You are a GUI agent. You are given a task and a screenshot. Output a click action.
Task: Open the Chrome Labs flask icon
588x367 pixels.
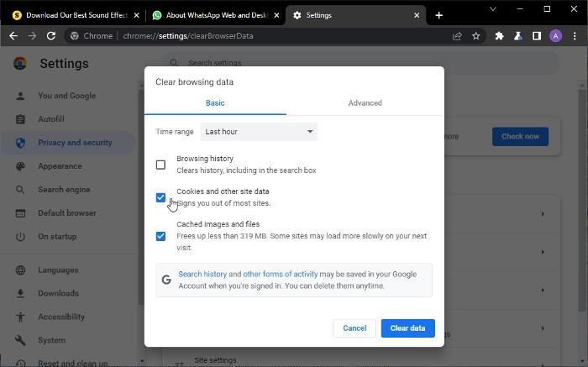click(518, 36)
